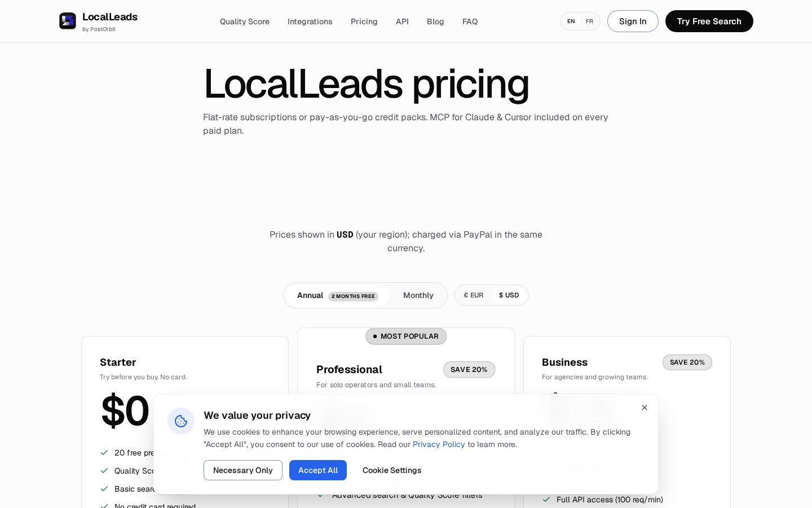Switch currency to EUR

474,295
